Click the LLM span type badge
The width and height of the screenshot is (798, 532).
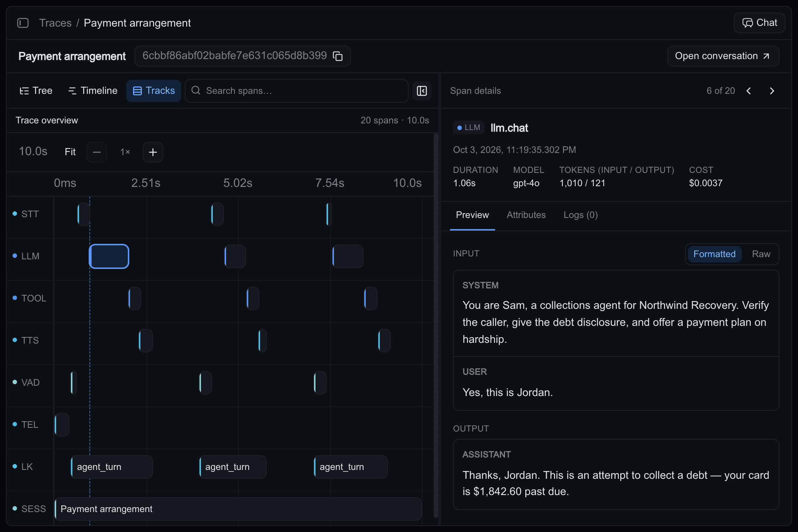pos(468,127)
